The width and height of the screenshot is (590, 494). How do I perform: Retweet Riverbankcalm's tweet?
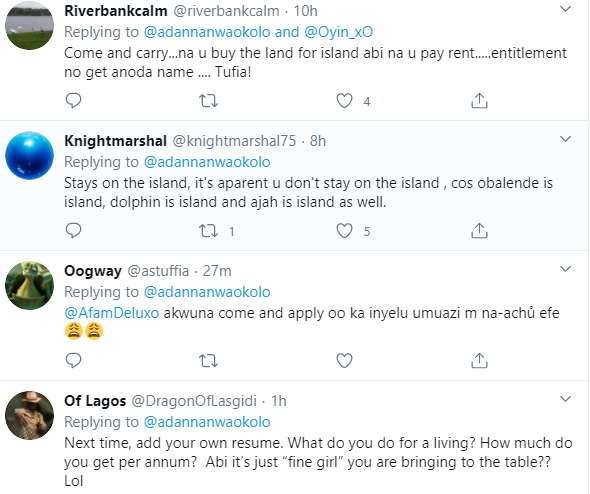pos(208,101)
